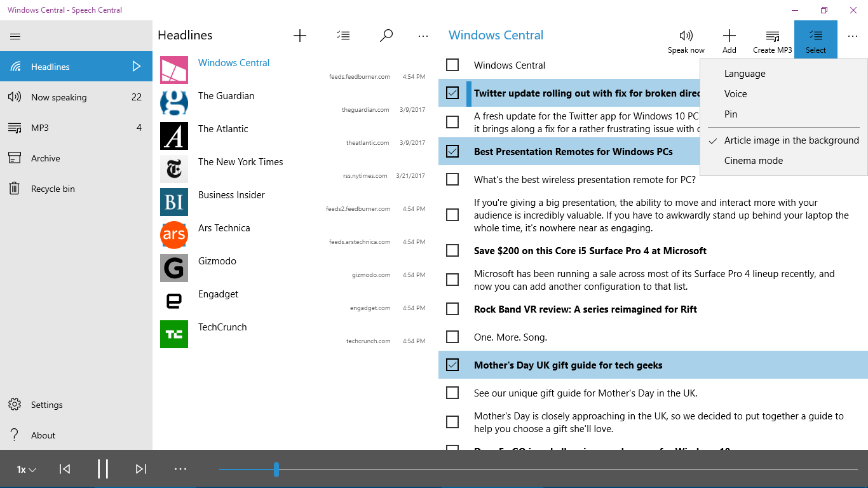Select Language from the context menu
868x488 pixels.
tap(783, 74)
